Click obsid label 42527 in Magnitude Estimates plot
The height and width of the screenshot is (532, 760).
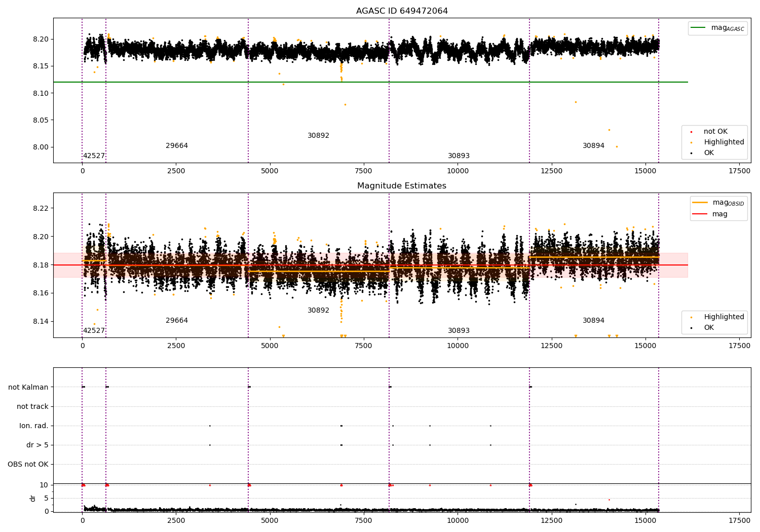pos(94,331)
